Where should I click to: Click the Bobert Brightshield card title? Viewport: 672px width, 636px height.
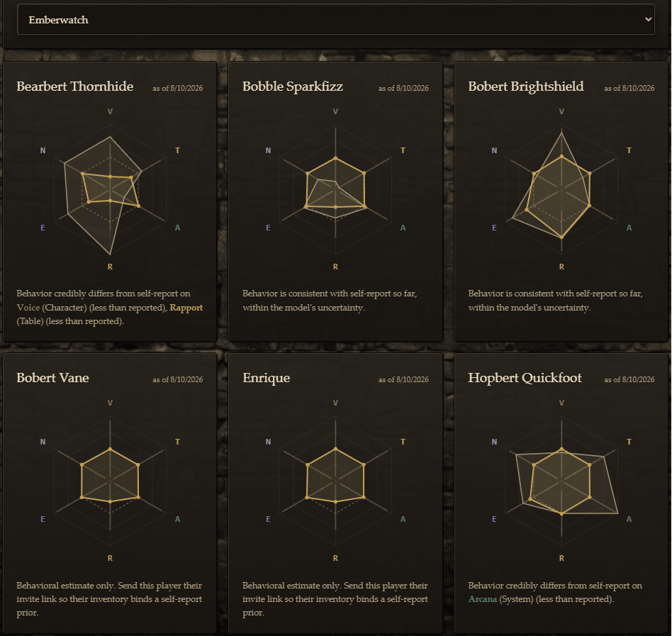pos(526,86)
